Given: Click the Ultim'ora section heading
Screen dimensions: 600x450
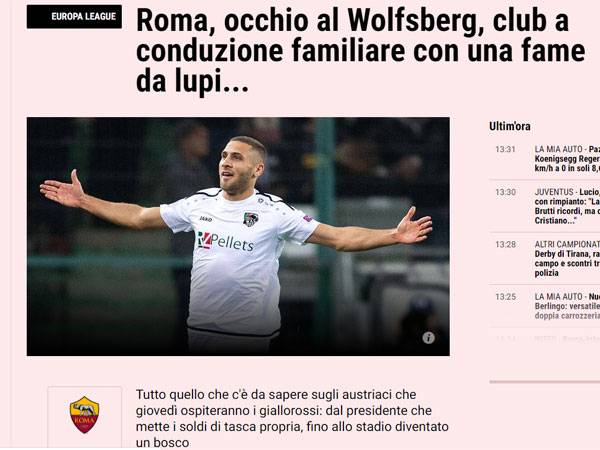Looking at the screenshot, I should click(x=510, y=126).
